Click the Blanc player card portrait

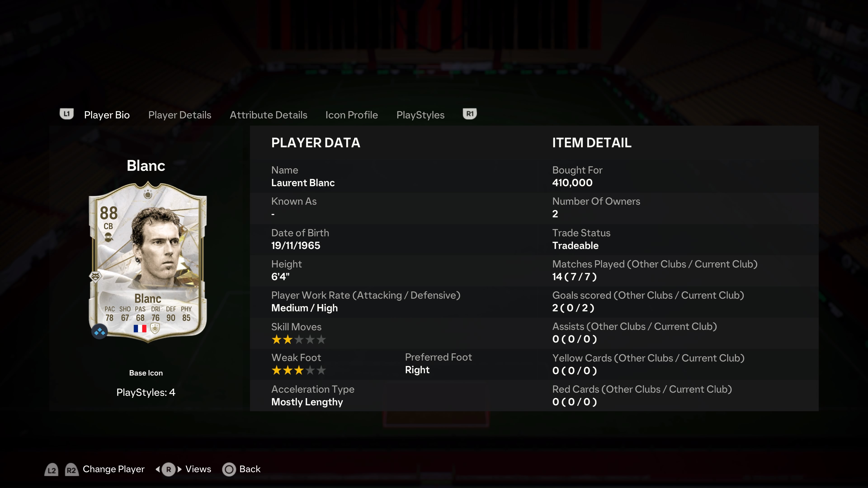148,262
